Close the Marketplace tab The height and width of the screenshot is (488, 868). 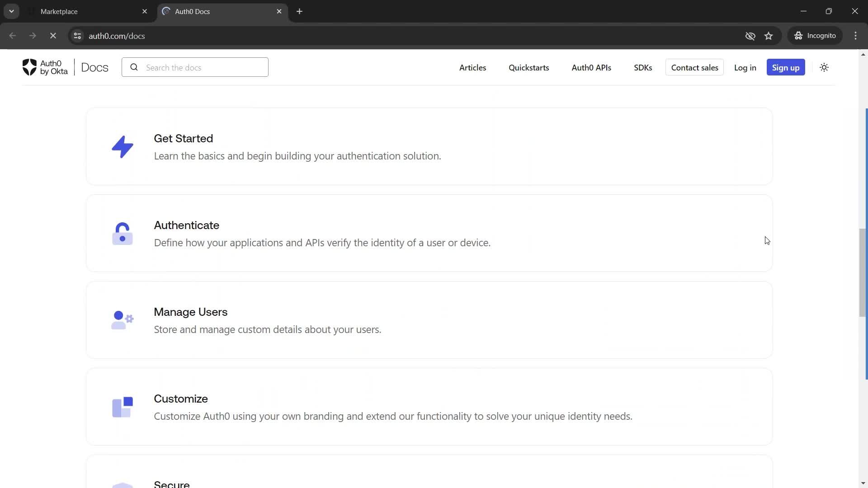click(x=145, y=11)
